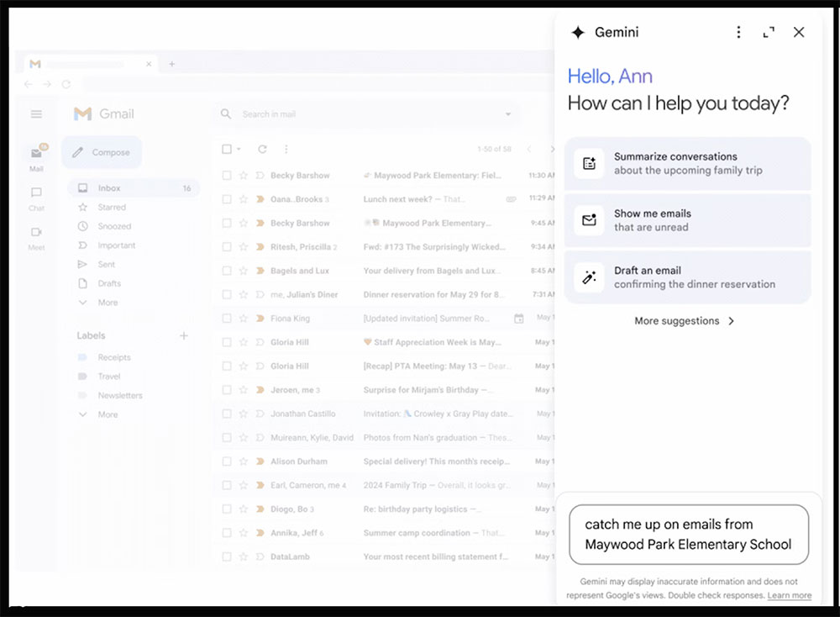Close the Gemini side panel
Viewport: 840px width, 617px height.
(799, 32)
